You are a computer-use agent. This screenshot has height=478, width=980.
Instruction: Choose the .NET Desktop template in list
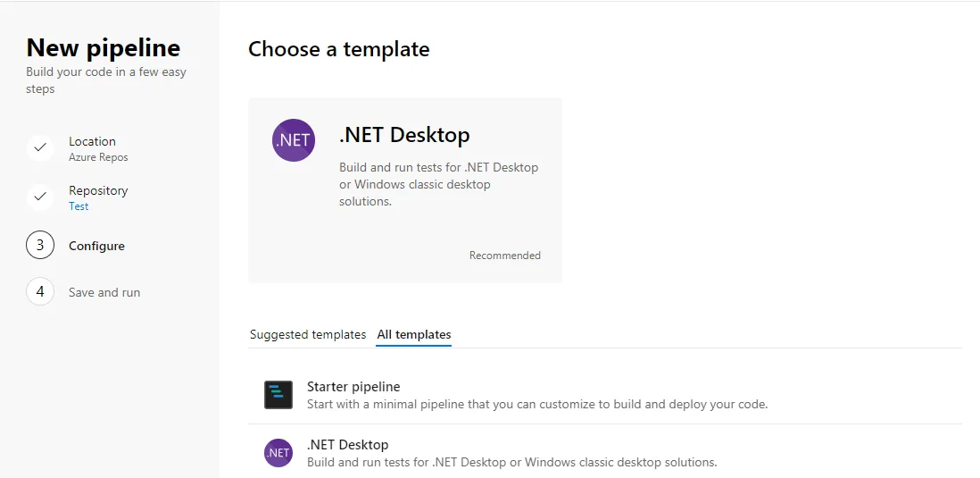click(x=348, y=445)
